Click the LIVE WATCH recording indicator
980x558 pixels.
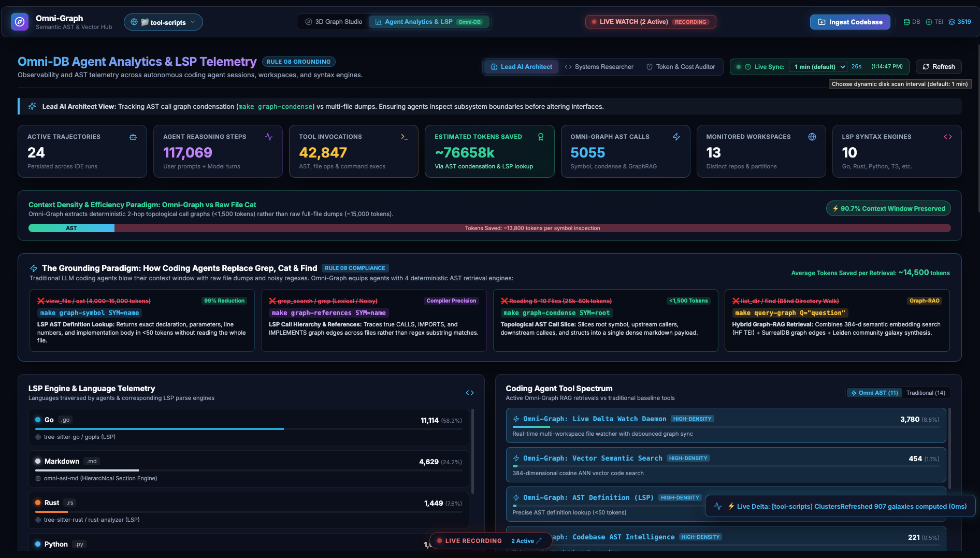point(651,22)
